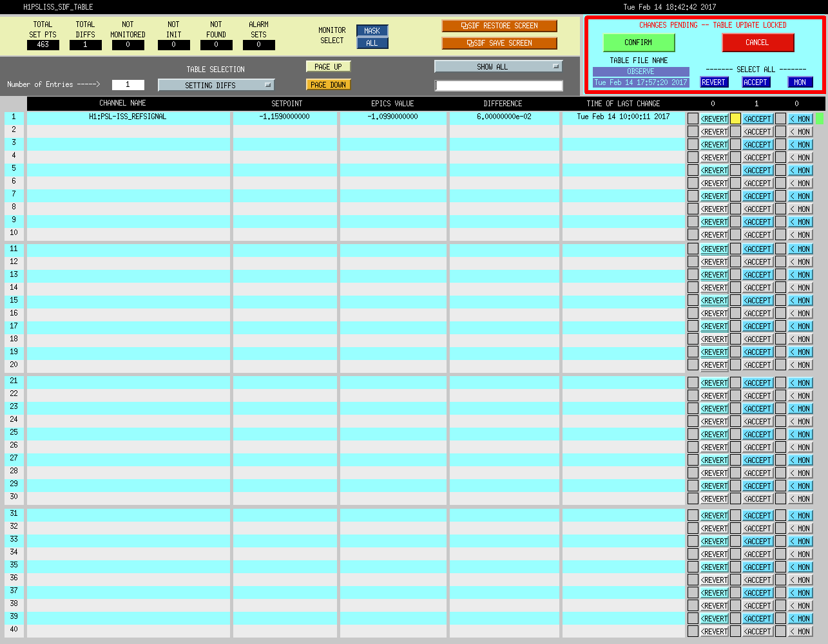Click the empty text field below SHOW ALL
This screenshot has height=644, width=828.
(x=499, y=86)
